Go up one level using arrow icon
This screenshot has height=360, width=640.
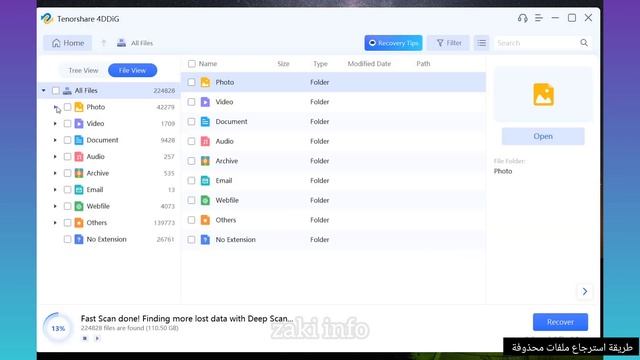(x=104, y=43)
